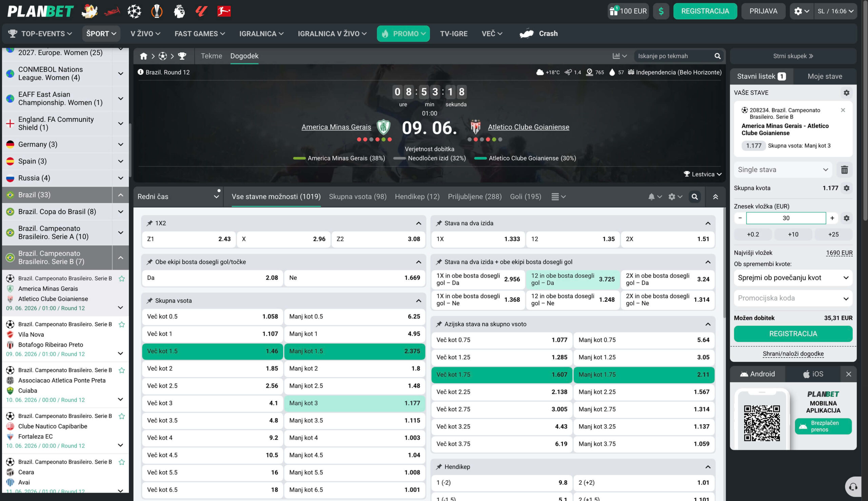Click Strni skupek collapse link
Screen dimensions: 868x501
[793, 56]
